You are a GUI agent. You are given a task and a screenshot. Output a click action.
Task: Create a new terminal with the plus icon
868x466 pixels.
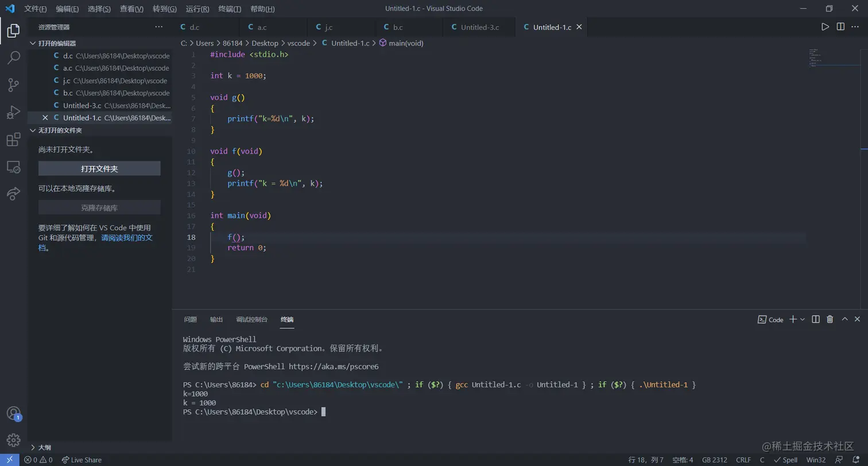(793, 319)
